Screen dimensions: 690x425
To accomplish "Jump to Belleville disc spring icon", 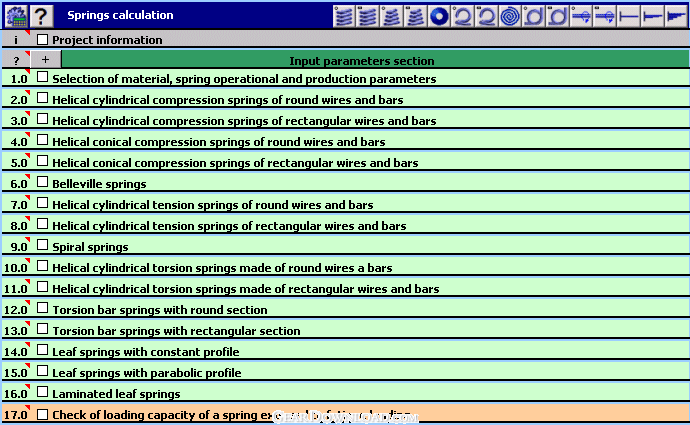I will coord(439,16).
